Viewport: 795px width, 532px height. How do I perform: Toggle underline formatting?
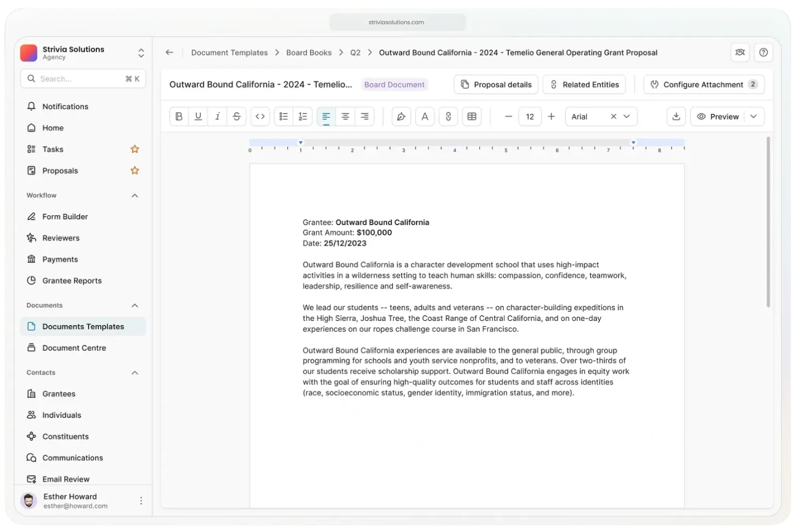[198, 116]
